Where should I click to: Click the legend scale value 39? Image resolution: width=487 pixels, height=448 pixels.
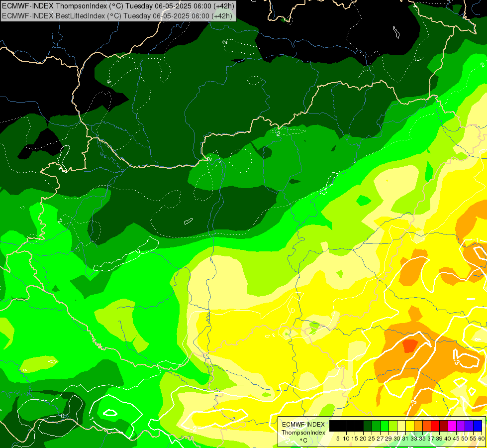point(439,439)
